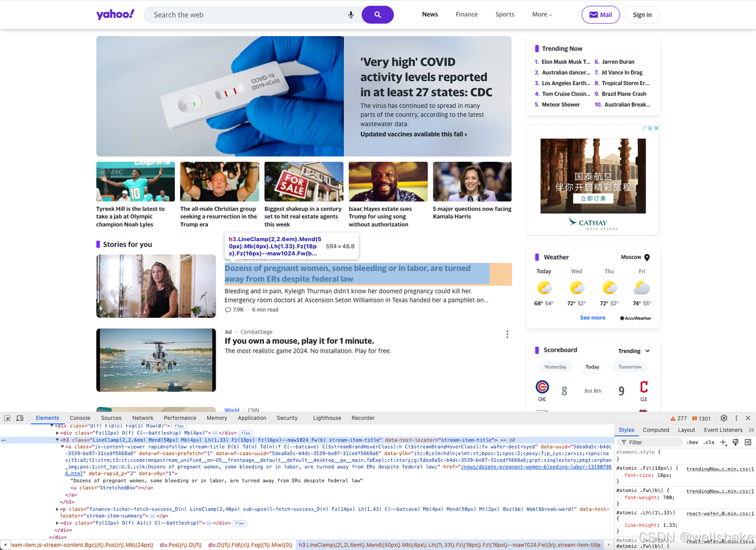Toggle the .cls classes button
This screenshot has width=756, height=550.
[709, 442]
